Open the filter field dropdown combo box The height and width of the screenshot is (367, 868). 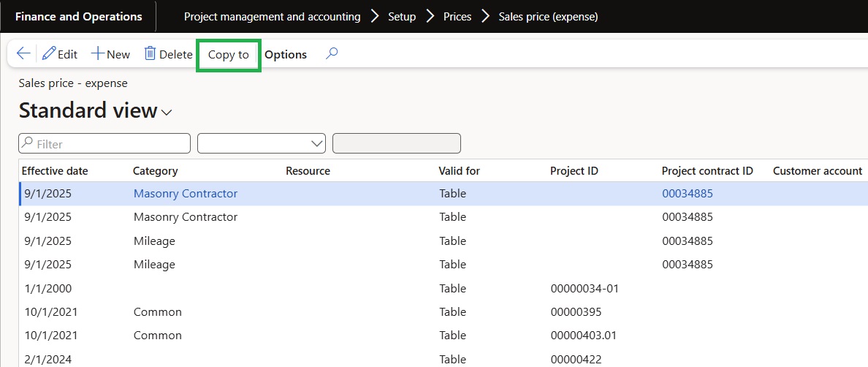262,144
